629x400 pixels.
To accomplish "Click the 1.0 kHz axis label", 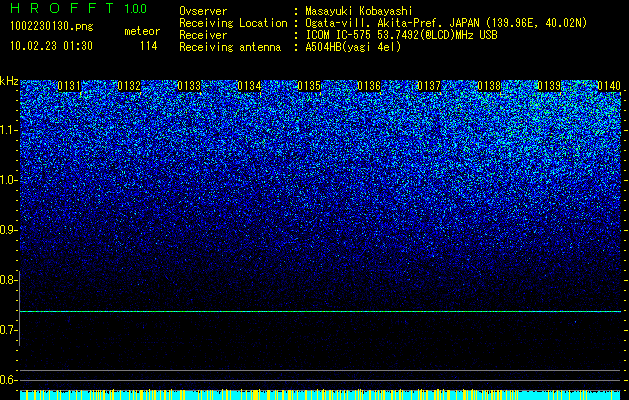I will point(8,180).
